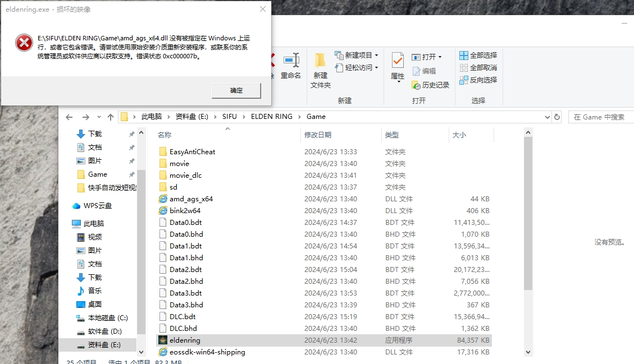This screenshot has height=364, width=634.
Task: Open the 打开 dropdown arrow
Action: pyautogui.click(x=440, y=57)
